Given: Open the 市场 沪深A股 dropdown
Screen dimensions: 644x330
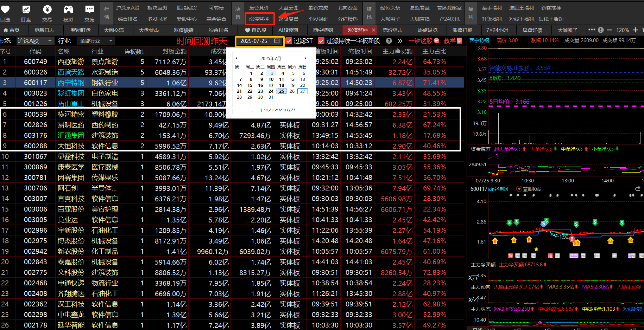Looking at the screenshot, I should tap(35, 41).
